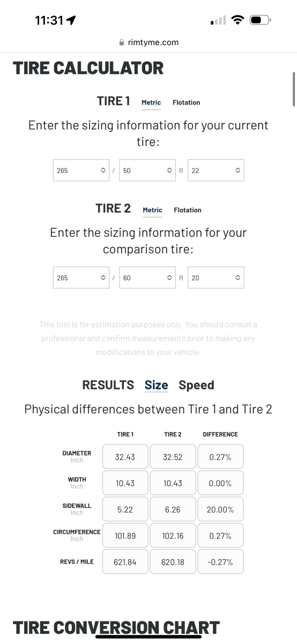Open Tire 1 width dropdown showing 265
297x644 pixels.
[x=81, y=170]
